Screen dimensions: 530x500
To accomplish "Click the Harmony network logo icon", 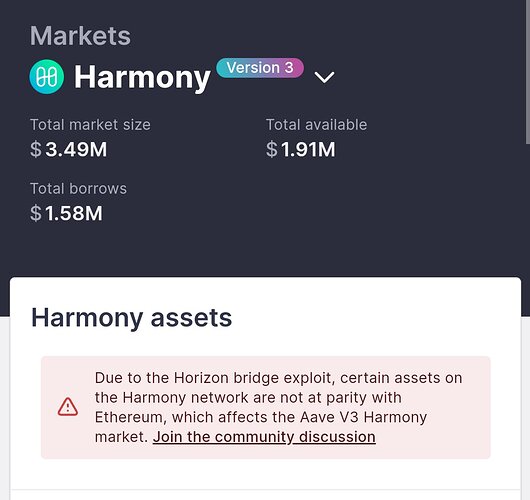I will (x=47, y=77).
